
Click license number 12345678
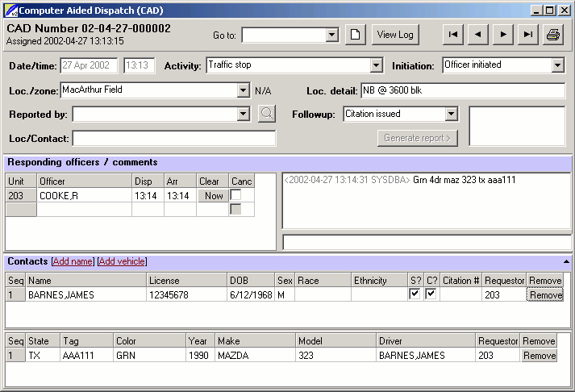(x=186, y=295)
